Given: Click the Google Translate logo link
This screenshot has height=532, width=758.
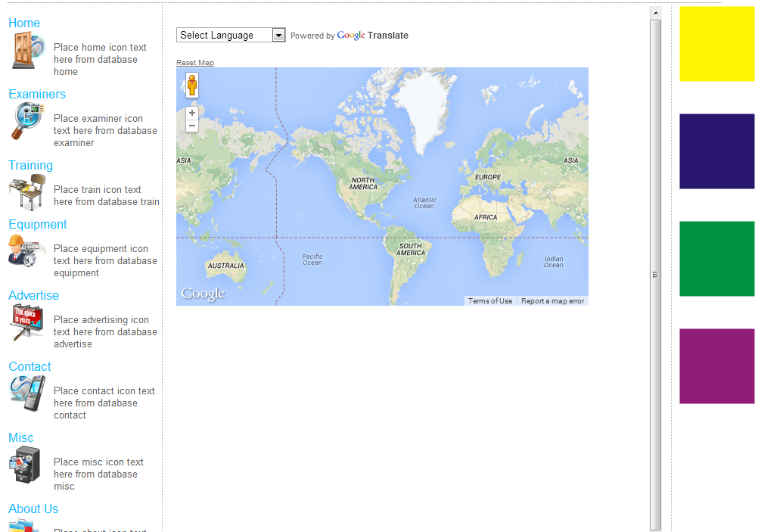Looking at the screenshot, I should (373, 36).
